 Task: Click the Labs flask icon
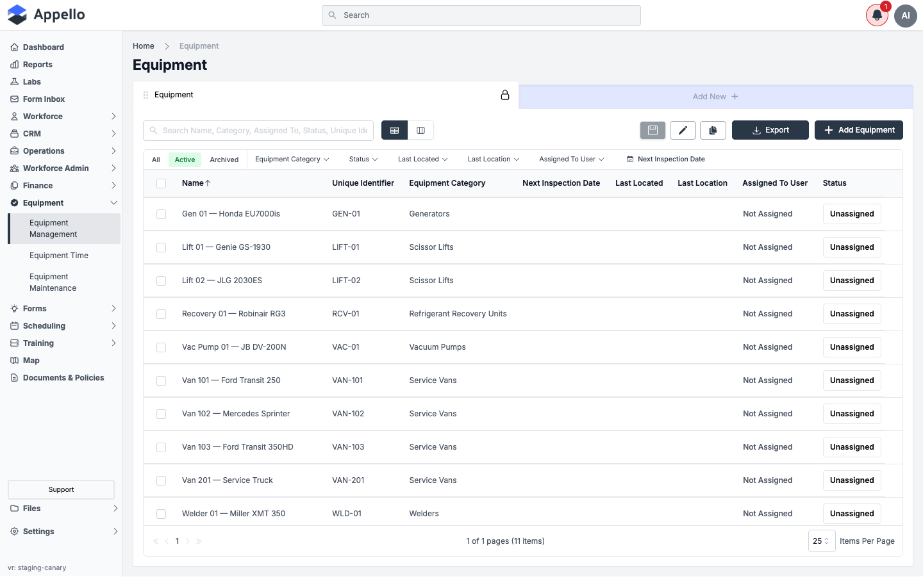click(14, 82)
